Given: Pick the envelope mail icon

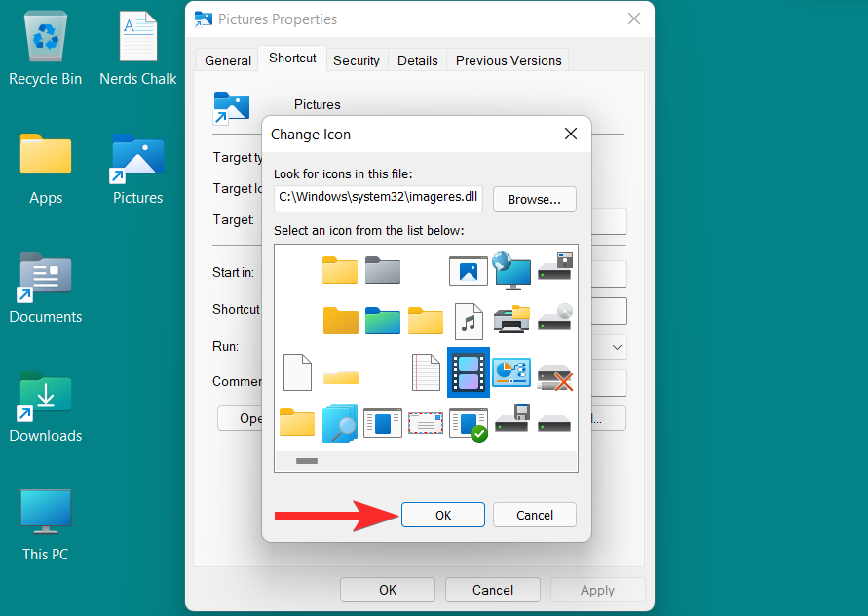Looking at the screenshot, I should pyautogui.click(x=426, y=424).
